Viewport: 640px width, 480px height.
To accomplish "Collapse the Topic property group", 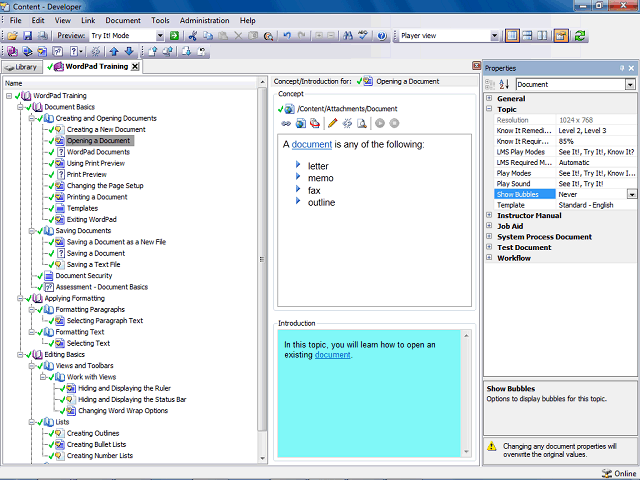I will [489, 109].
